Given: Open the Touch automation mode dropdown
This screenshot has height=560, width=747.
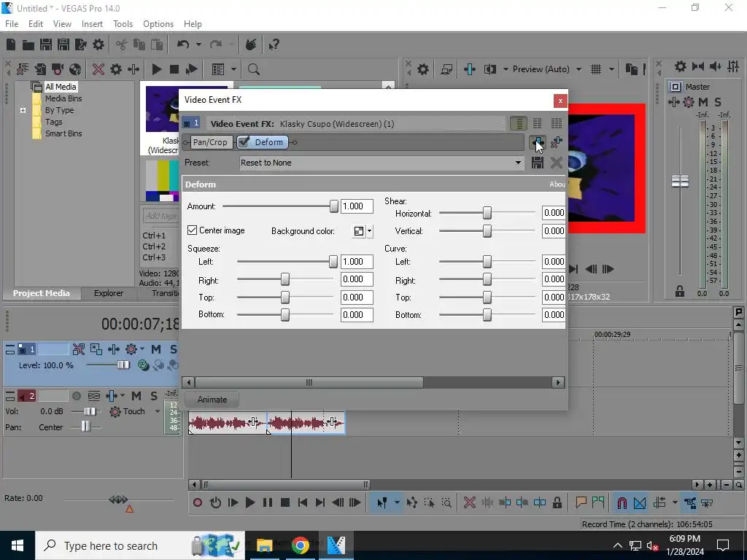Looking at the screenshot, I should point(158,411).
